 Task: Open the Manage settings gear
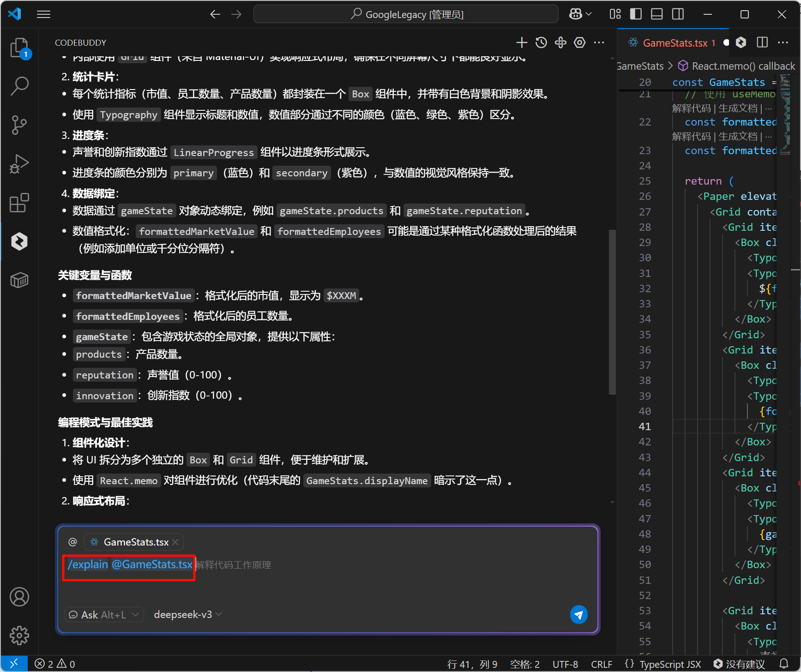click(x=19, y=636)
